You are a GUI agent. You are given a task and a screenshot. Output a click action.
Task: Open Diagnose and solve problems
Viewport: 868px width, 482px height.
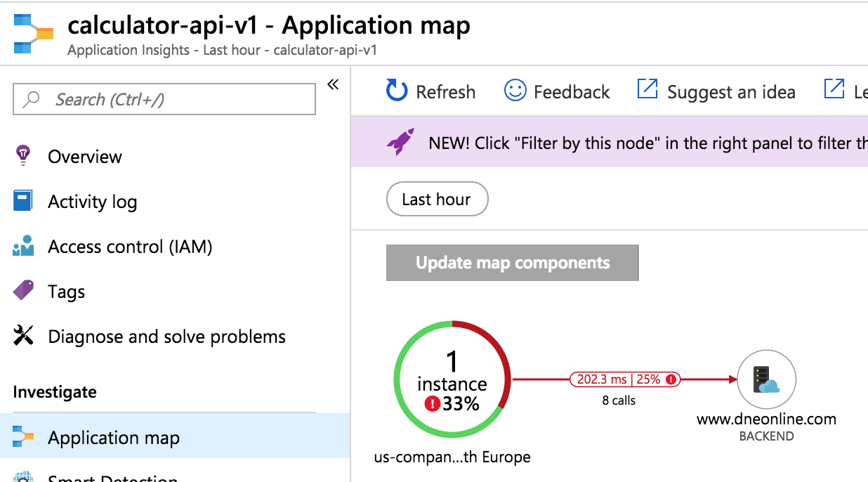[x=166, y=337]
